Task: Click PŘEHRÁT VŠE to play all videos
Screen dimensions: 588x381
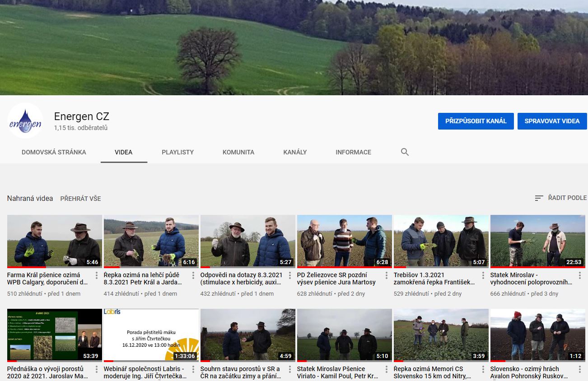Action: point(80,199)
